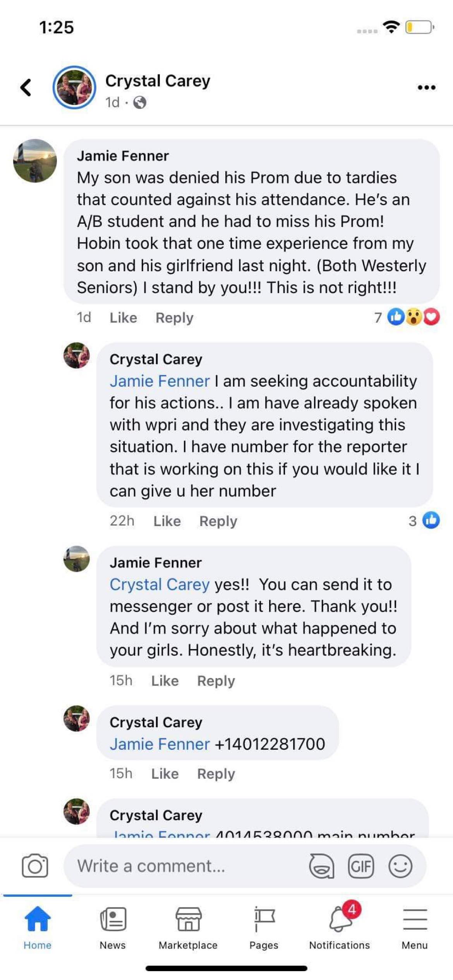Tap the camera icon beside comment box

click(x=35, y=866)
